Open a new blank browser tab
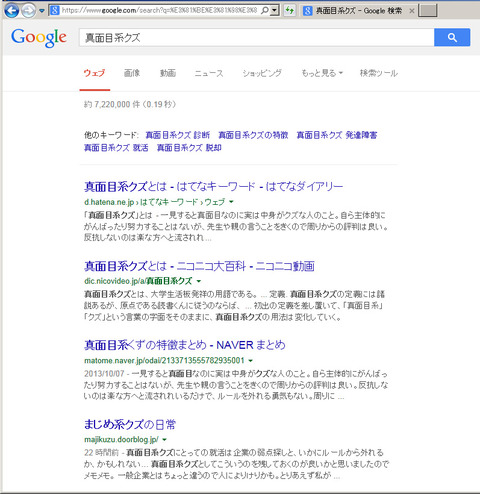Viewport: 480px width, 494px height. pos(428,11)
